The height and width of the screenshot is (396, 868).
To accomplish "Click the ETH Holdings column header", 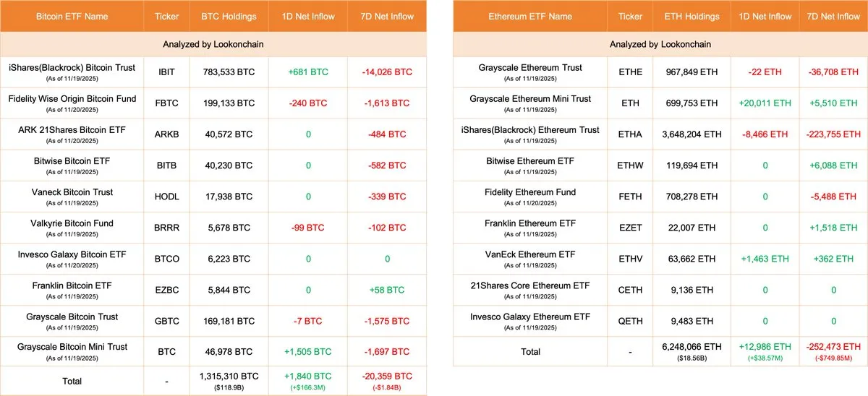I will pyautogui.click(x=692, y=17).
